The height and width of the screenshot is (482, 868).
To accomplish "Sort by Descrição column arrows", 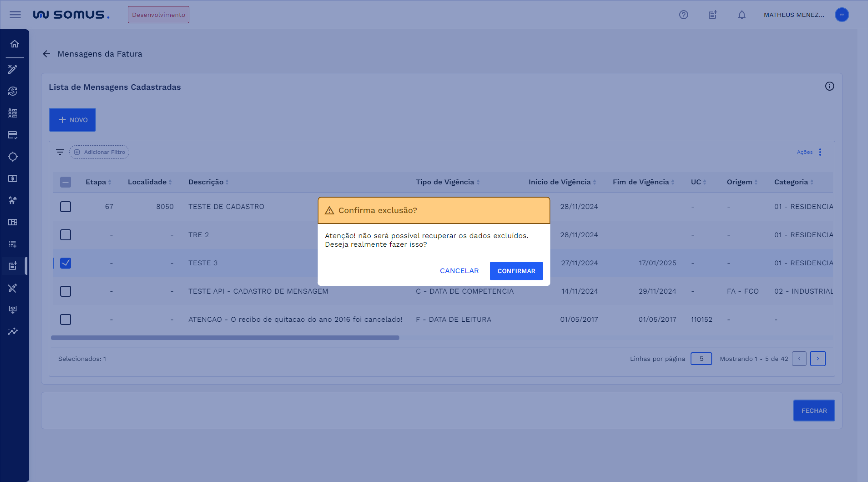I will pos(227,182).
